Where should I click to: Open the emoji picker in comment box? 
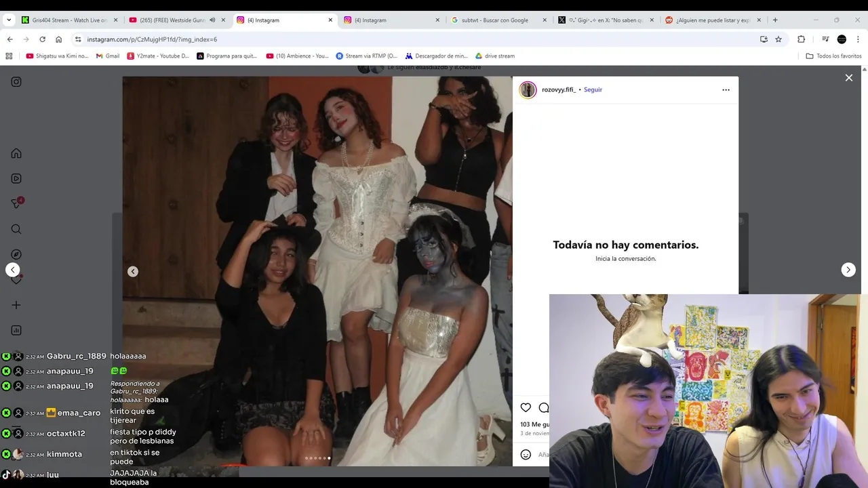(526, 454)
